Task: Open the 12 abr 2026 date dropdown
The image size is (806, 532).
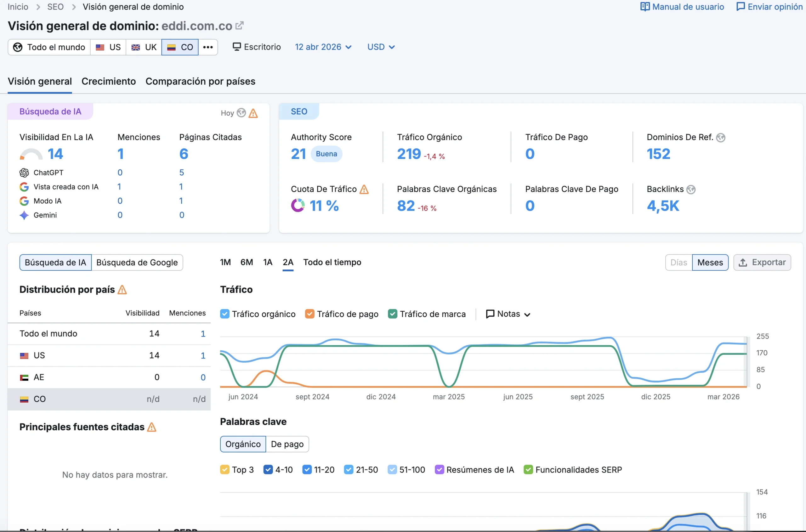Action: pos(323,47)
